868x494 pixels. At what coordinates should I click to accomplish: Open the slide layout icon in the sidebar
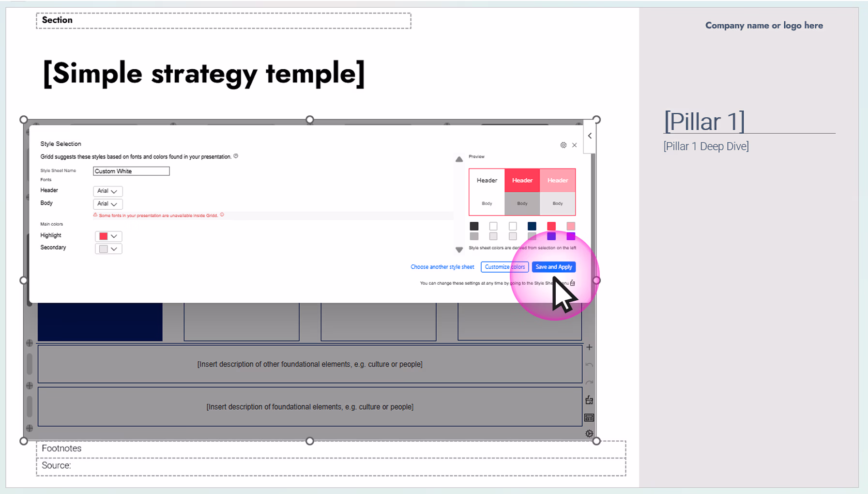click(589, 417)
